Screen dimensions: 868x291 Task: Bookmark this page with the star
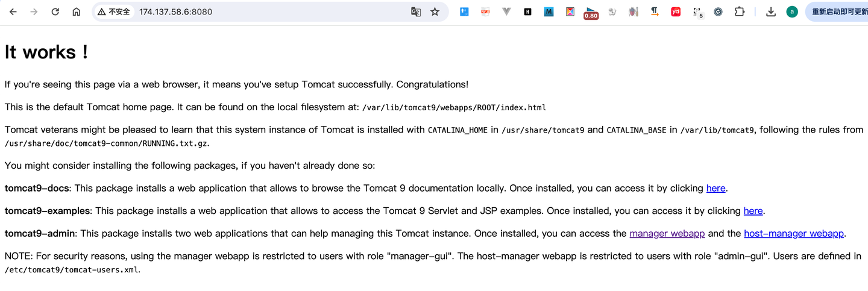(435, 11)
